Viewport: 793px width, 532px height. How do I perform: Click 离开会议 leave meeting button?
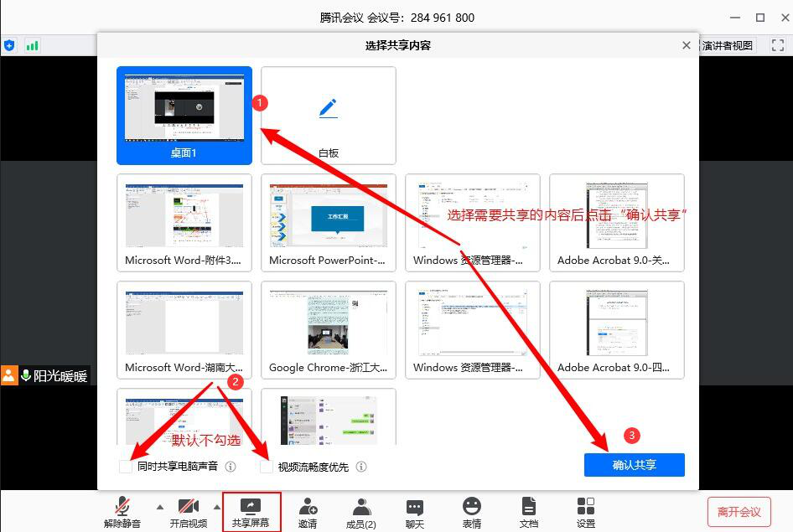739,512
